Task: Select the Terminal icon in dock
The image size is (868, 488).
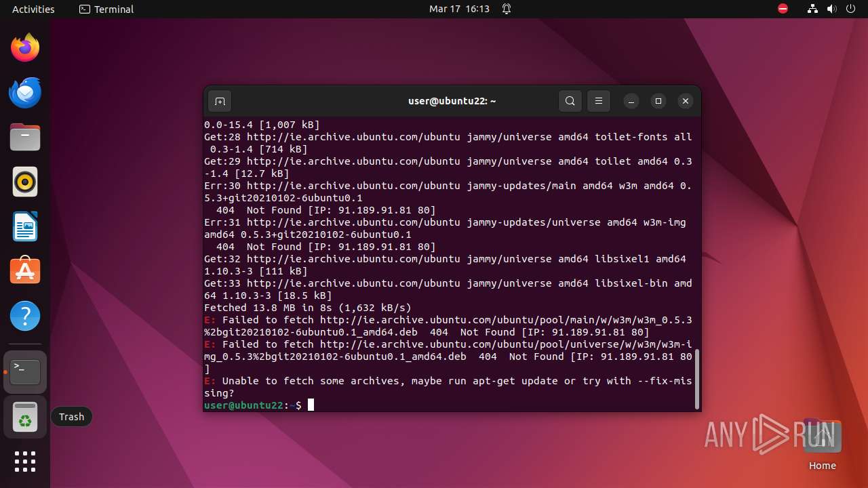Action: click(x=25, y=371)
